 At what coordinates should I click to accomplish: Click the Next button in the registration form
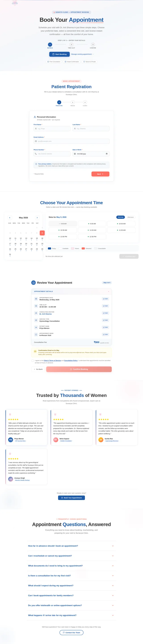pos(100,174)
